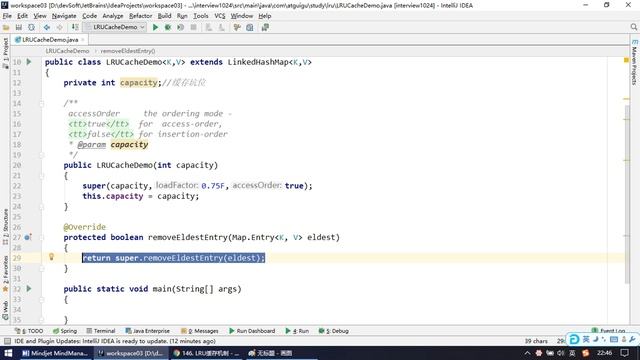Open the TODO tool window

point(29,331)
